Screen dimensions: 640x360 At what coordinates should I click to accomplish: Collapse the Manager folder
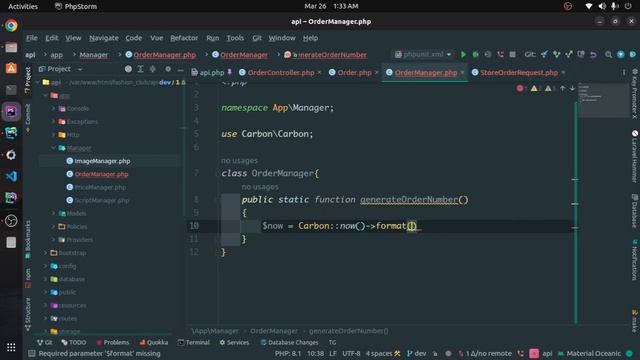(53, 148)
